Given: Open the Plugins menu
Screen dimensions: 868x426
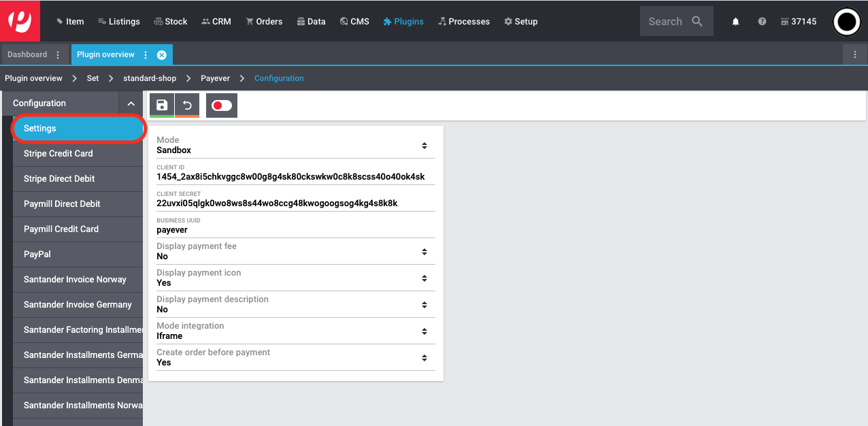Looking at the screenshot, I should click(403, 22).
